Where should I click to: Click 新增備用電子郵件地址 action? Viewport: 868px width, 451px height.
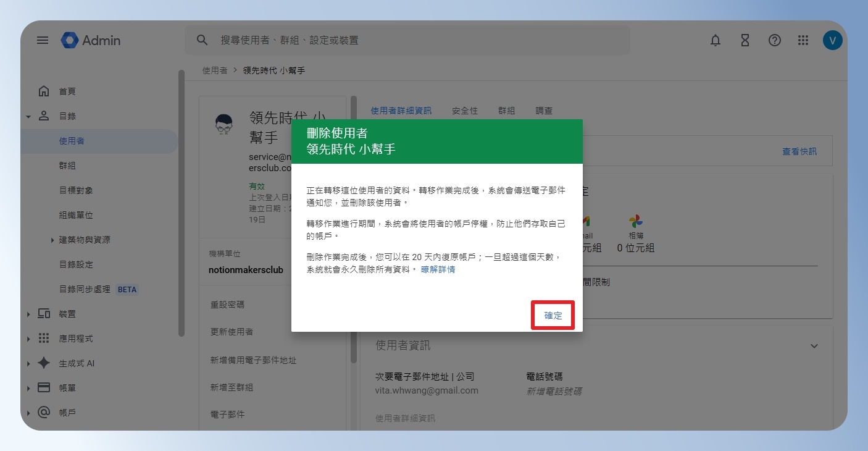click(253, 360)
